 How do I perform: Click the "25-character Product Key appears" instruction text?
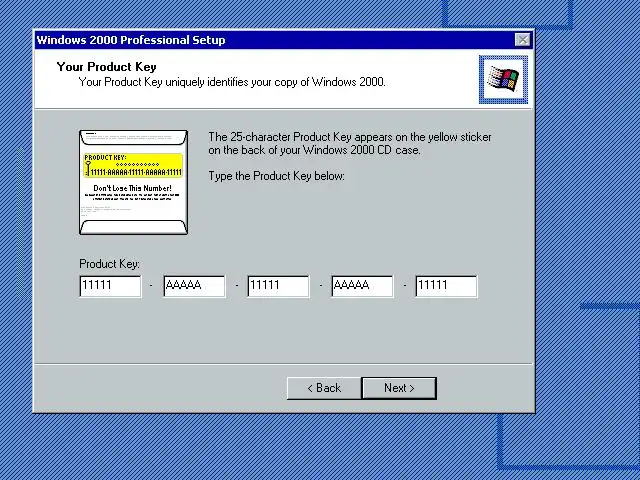coord(350,143)
